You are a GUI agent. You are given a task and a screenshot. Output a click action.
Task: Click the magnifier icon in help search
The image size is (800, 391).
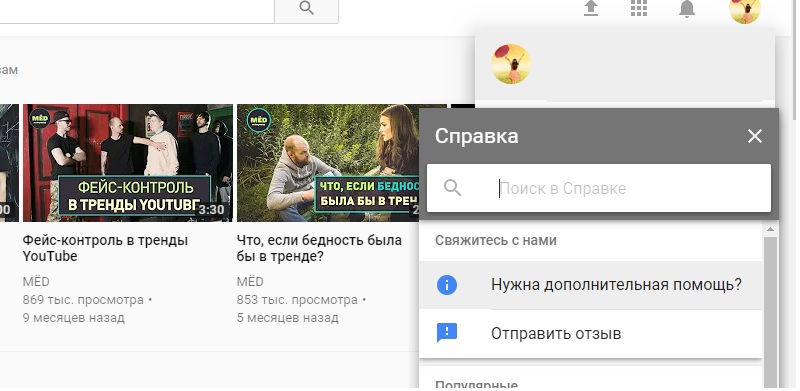click(x=453, y=188)
